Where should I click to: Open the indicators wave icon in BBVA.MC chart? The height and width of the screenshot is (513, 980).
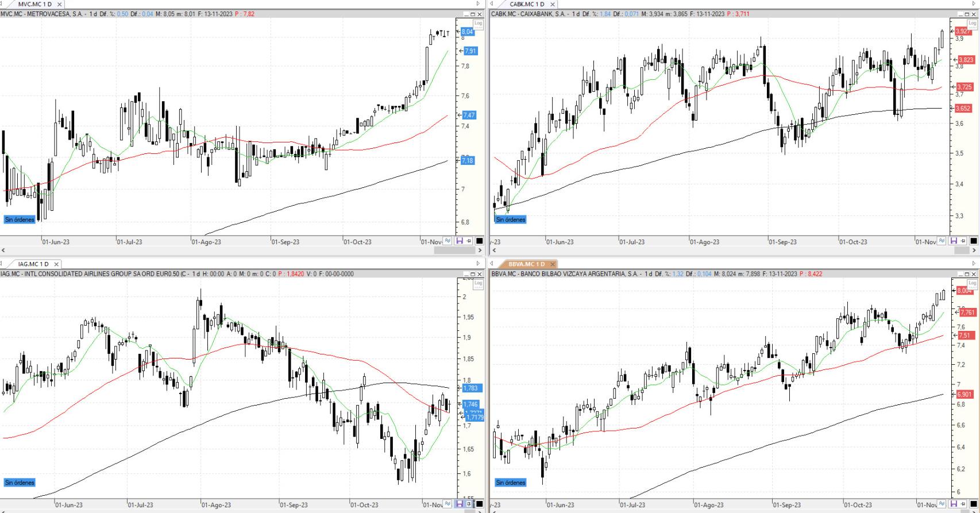tap(942, 504)
